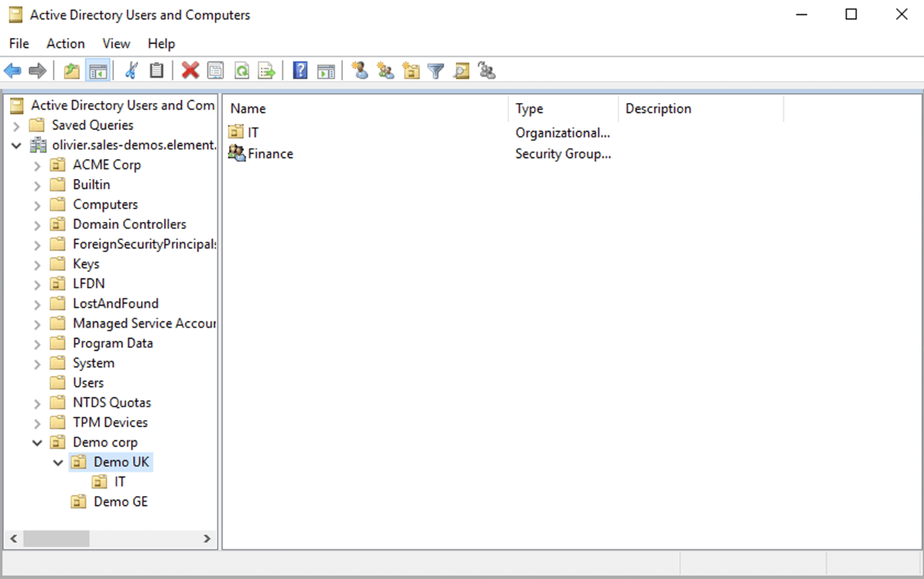Expand the Builtin container
The image size is (924, 579).
(37, 186)
